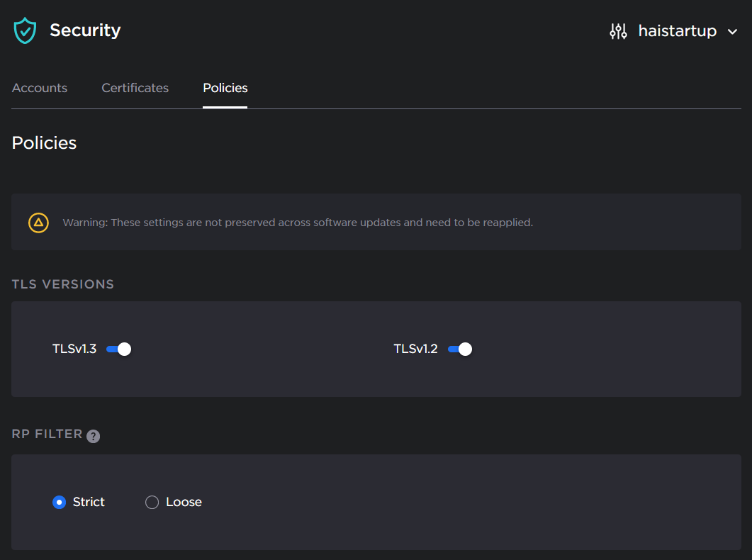Click the TLSv1.2 label text
Screen dimensions: 752x560
coord(415,349)
